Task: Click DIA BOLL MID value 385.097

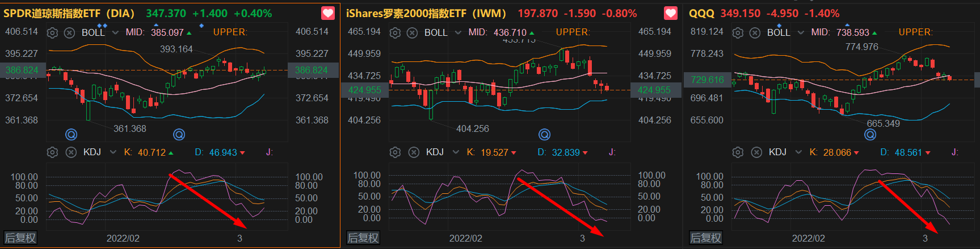Action: pyautogui.click(x=167, y=32)
